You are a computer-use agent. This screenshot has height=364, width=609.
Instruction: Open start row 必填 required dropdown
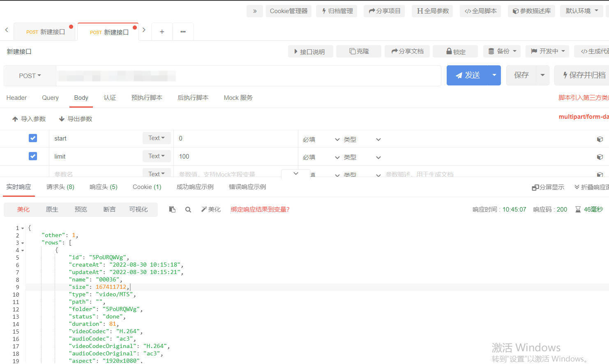tap(321, 140)
